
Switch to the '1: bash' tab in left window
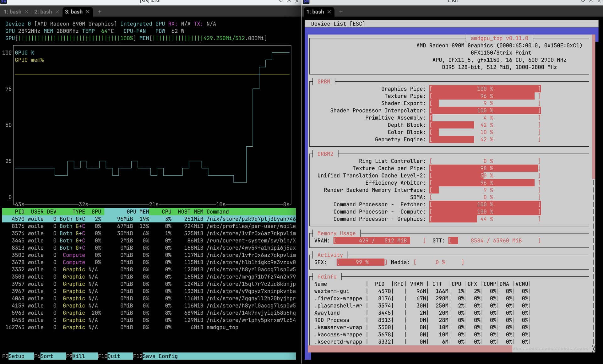click(13, 12)
